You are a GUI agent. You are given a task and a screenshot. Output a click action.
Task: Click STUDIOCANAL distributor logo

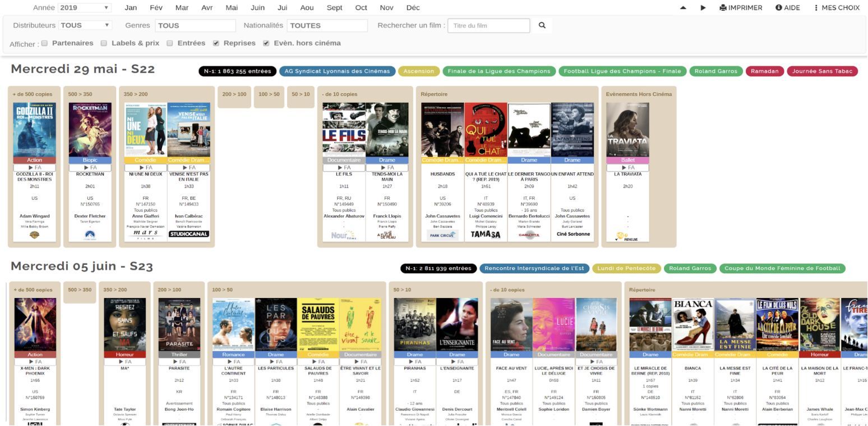coord(189,234)
